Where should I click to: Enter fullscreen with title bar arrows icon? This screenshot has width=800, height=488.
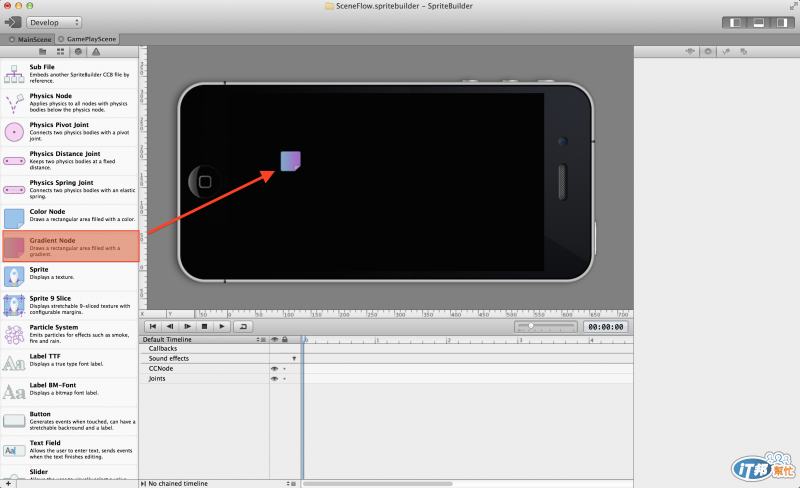pos(793,6)
